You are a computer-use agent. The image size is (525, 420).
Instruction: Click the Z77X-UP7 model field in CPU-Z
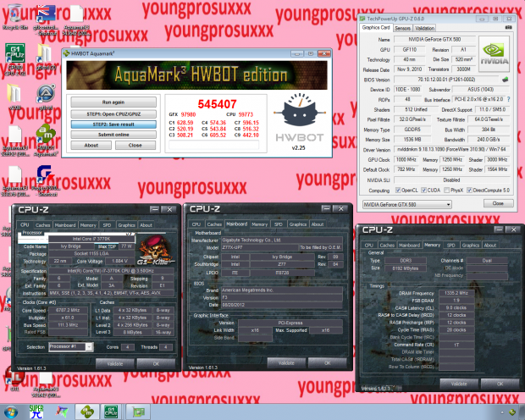[259, 247]
